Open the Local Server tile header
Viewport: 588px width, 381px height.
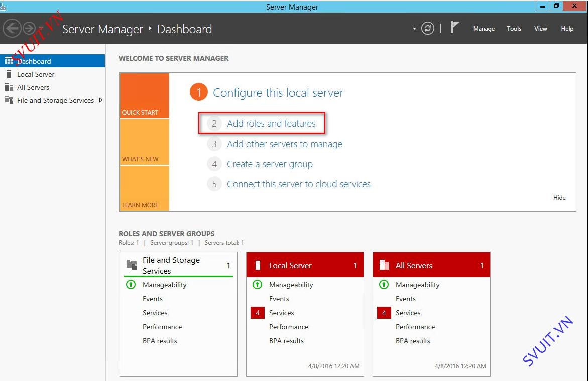coord(305,265)
